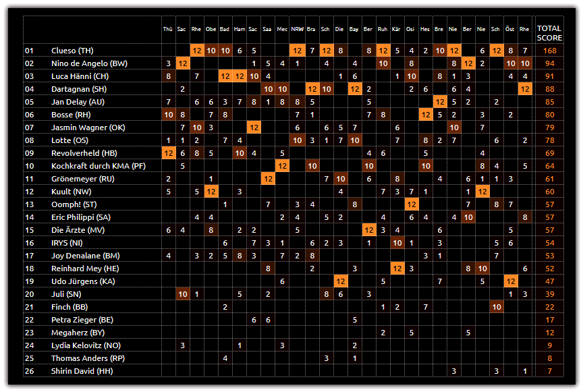Select Udo Jürgens (KA) in the scoreboard
The image size is (583, 392).
pos(83,281)
